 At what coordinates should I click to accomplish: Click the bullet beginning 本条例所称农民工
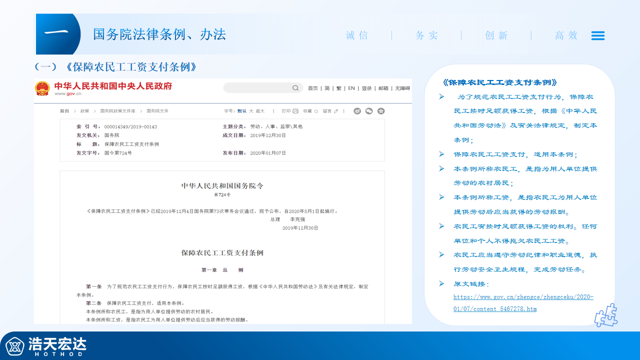[525, 176]
